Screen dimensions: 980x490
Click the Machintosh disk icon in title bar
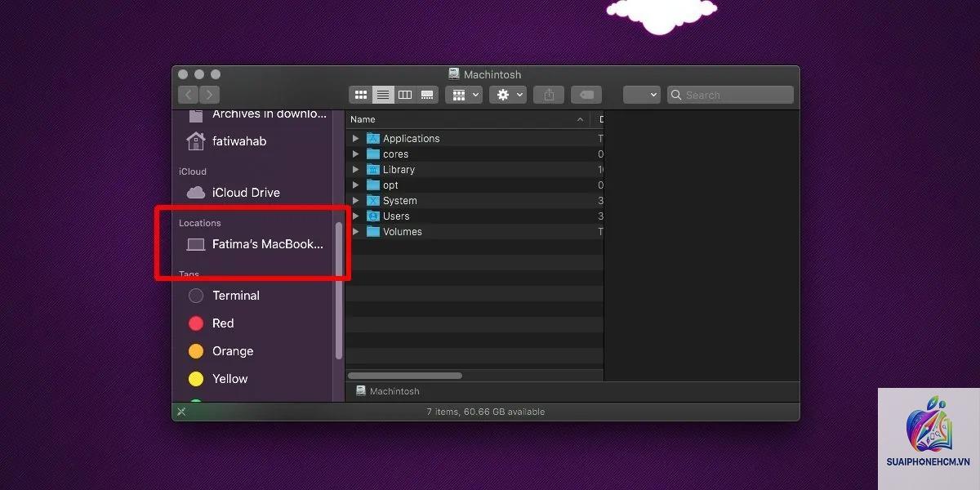(454, 74)
